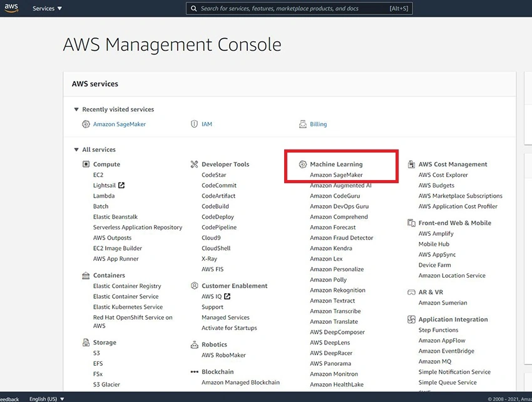Open recently visited Amazon SageMaker link
This screenshot has height=402, width=532.
pos(120,124)
